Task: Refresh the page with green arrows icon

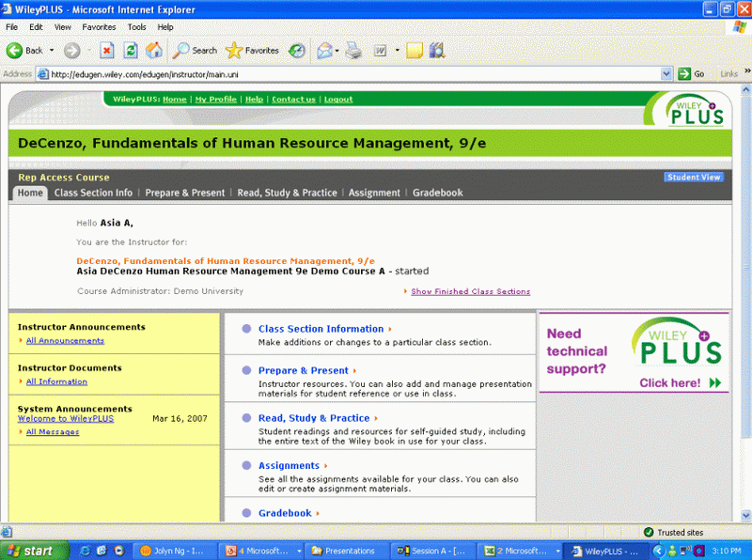Action: point(131,51)
